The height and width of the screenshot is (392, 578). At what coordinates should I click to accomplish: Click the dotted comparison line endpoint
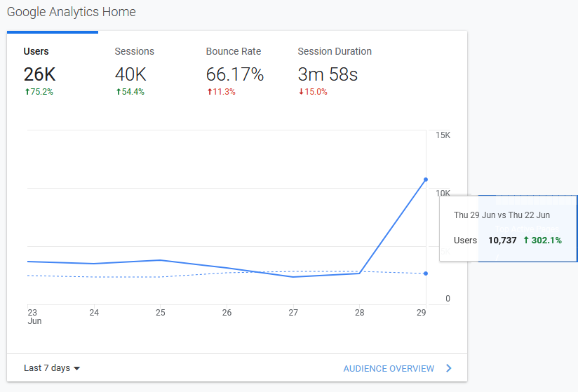[426, 273]
